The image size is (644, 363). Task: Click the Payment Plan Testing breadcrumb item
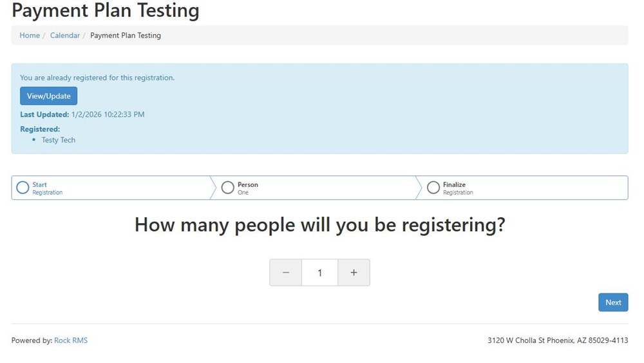pyautogui.click(x=126, y=35)
